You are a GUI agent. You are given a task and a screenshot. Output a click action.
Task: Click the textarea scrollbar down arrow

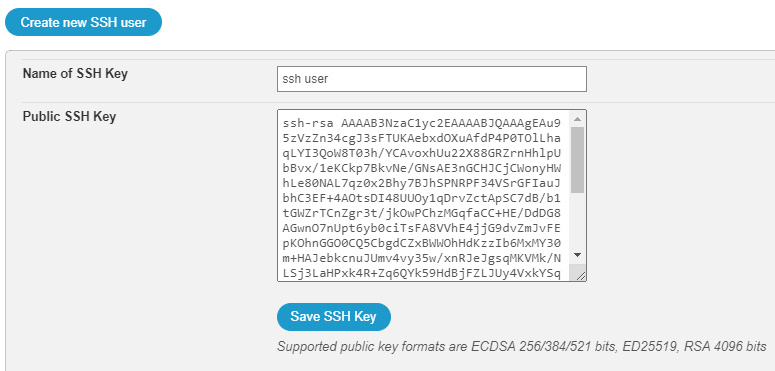(x=577, y=255)
